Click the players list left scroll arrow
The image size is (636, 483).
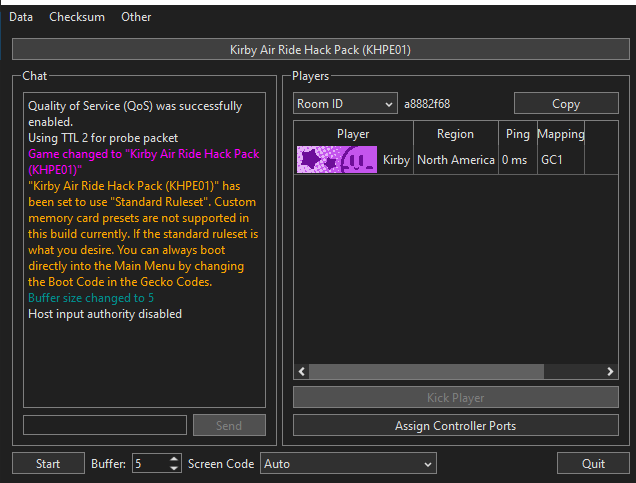tap(302, 371)
